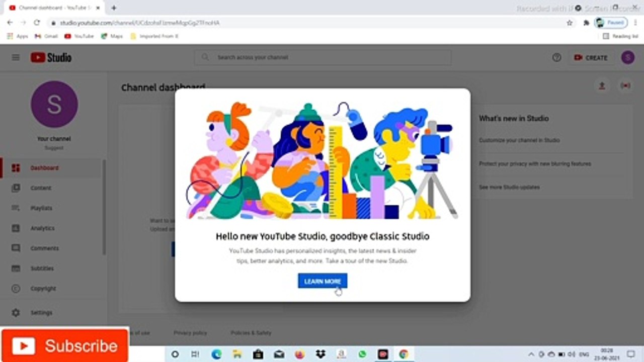Click the browser forward arrow
The image size is (644, 362).
click(23, 23)
